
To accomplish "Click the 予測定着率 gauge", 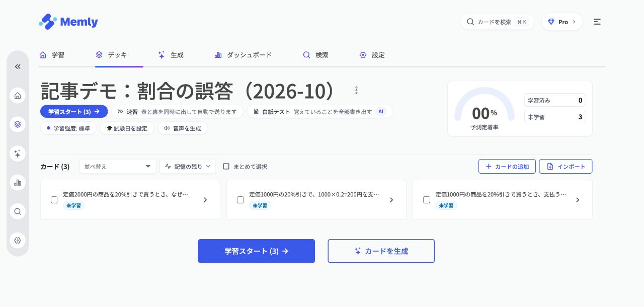I will (485, 110).
